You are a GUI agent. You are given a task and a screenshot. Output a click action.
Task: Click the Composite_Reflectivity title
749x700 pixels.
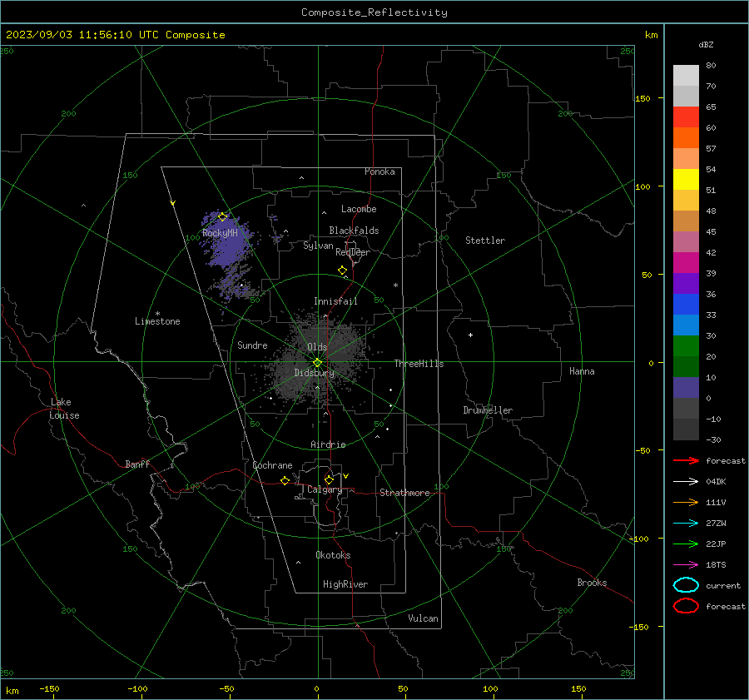coord(374,12)
